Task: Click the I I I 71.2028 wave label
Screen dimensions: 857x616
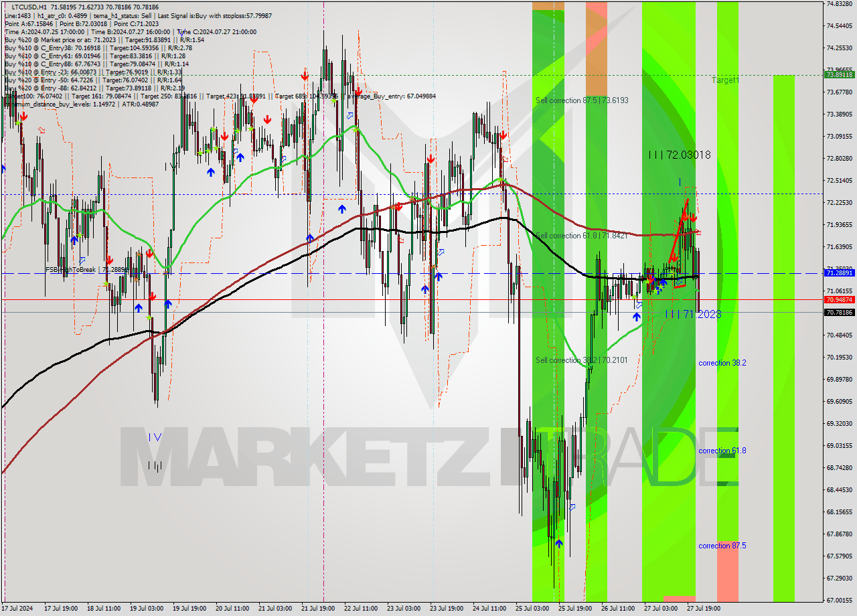Action: click(693, 313)
